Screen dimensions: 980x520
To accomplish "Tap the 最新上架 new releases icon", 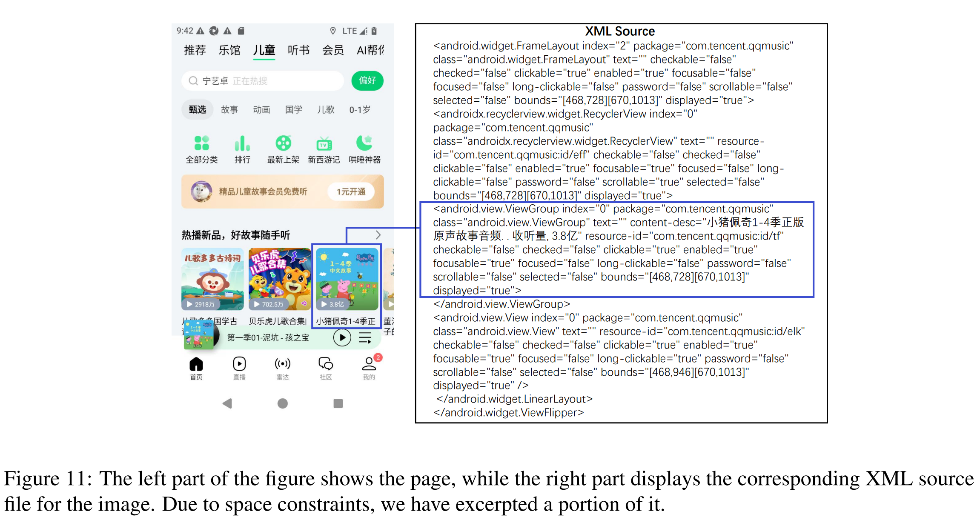I will (283, 143).
